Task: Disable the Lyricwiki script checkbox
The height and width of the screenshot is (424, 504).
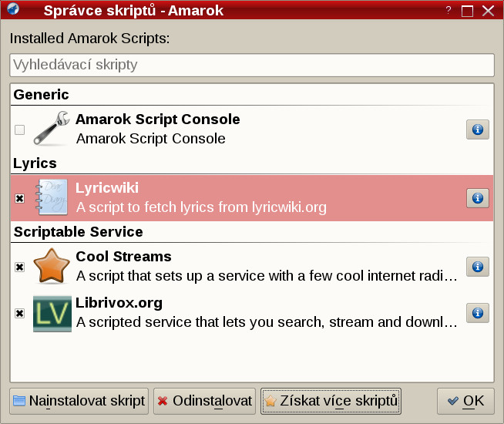Action: point(19,198)
